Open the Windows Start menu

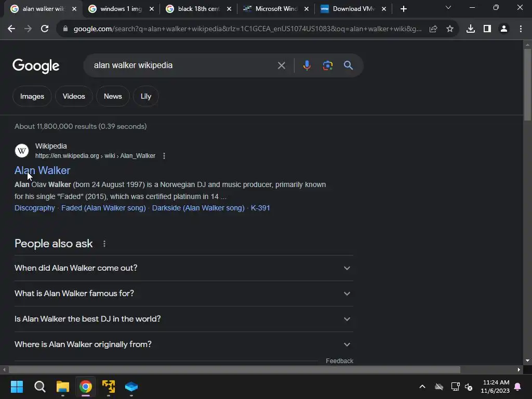pos(17,387)
